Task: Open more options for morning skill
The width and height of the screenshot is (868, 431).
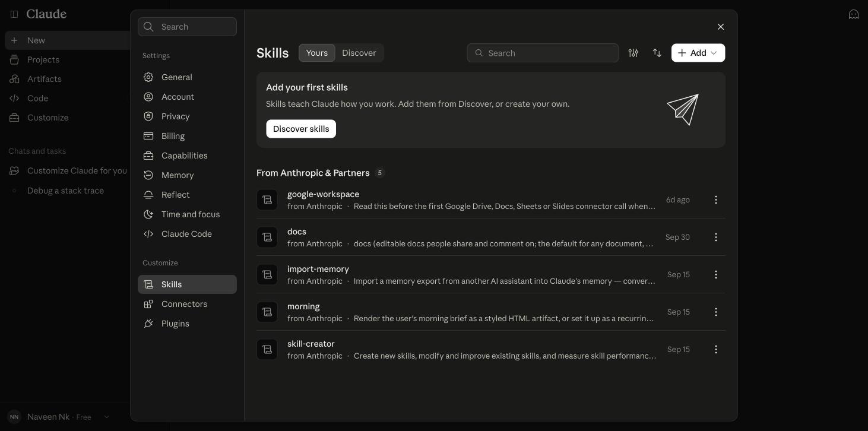Action: 716,312
